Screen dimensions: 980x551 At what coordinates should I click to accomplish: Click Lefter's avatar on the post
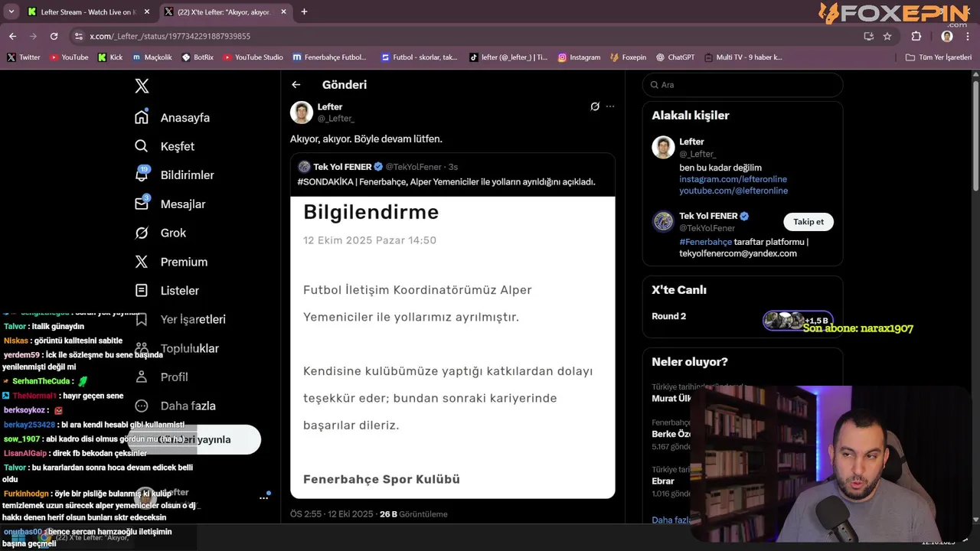click(x=302, y=112)
